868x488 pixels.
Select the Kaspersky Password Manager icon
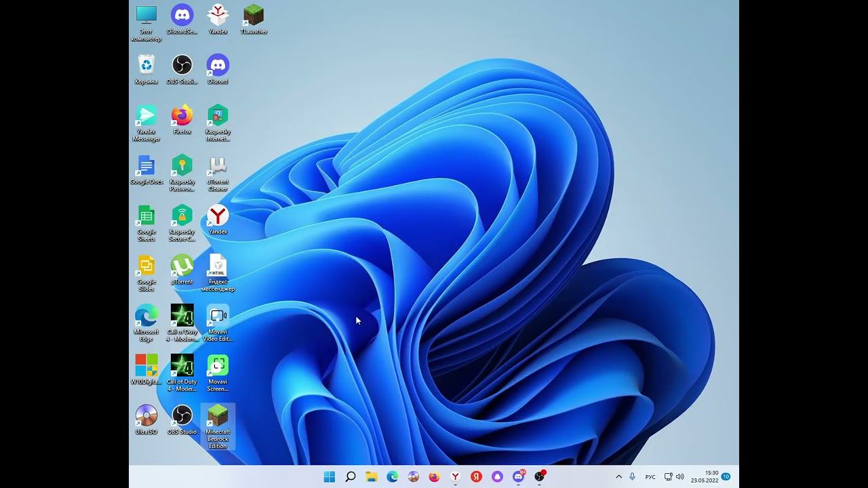pyautogui.click(x=182, y=166)
